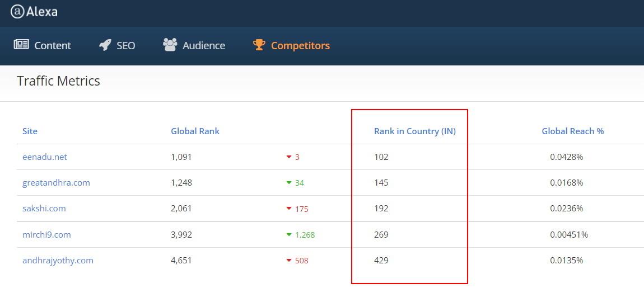The height and width of the screenshot is (293, 644).
Task: Click the Content newspaper icon
Action: [21, 44]
